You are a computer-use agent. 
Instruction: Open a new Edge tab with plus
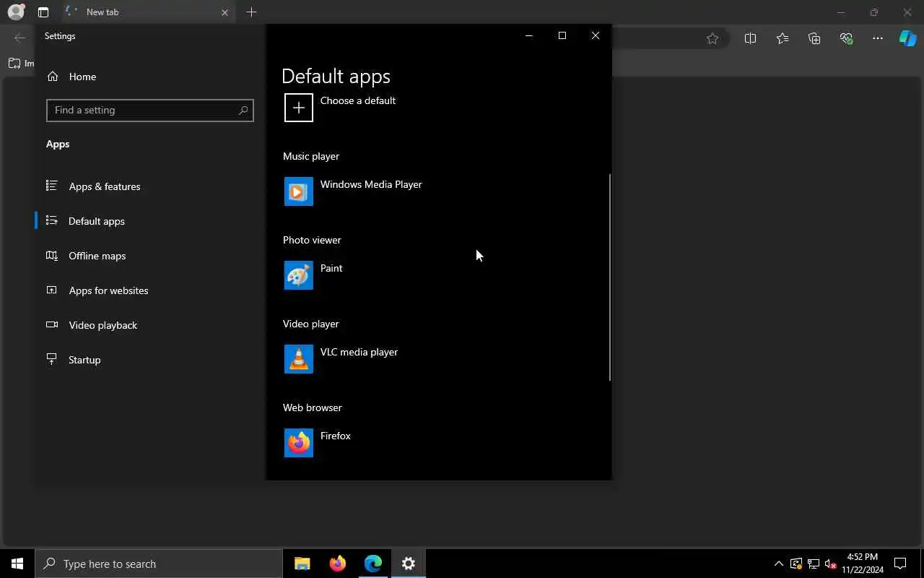(251, 12)
